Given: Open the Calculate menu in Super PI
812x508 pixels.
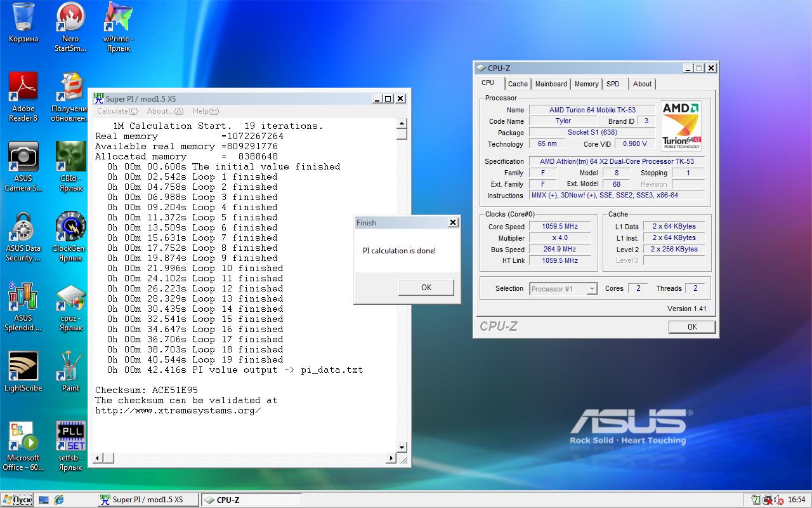Looking at the screenshot, I should pos(117,111).
